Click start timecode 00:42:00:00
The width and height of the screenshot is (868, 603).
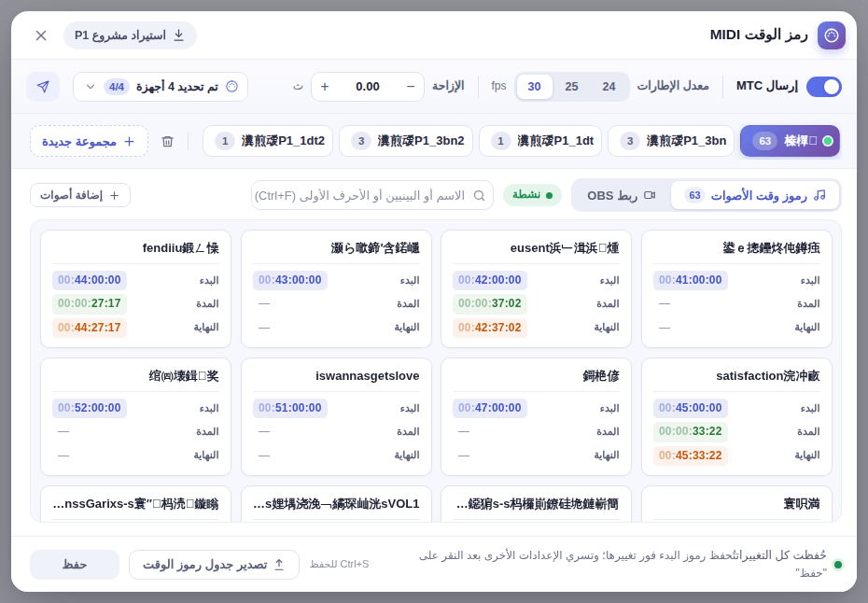(x=489, y=280)
